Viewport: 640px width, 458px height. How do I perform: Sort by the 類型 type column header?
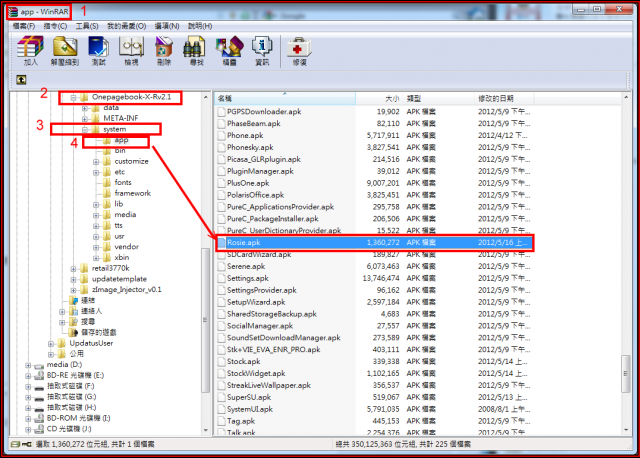439,98
